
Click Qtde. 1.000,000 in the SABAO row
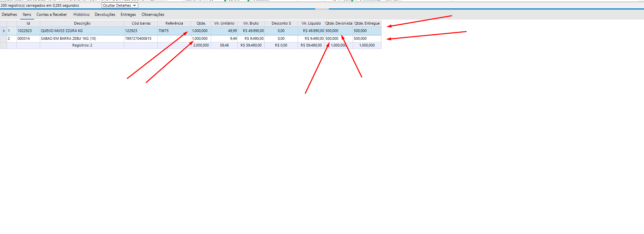pos(201,38)
